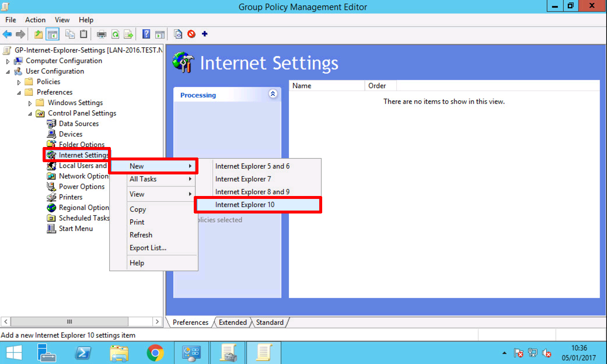Click the blue plus Add item icon
This screenshot has width=607, height=364.
(x=205, y=34)
